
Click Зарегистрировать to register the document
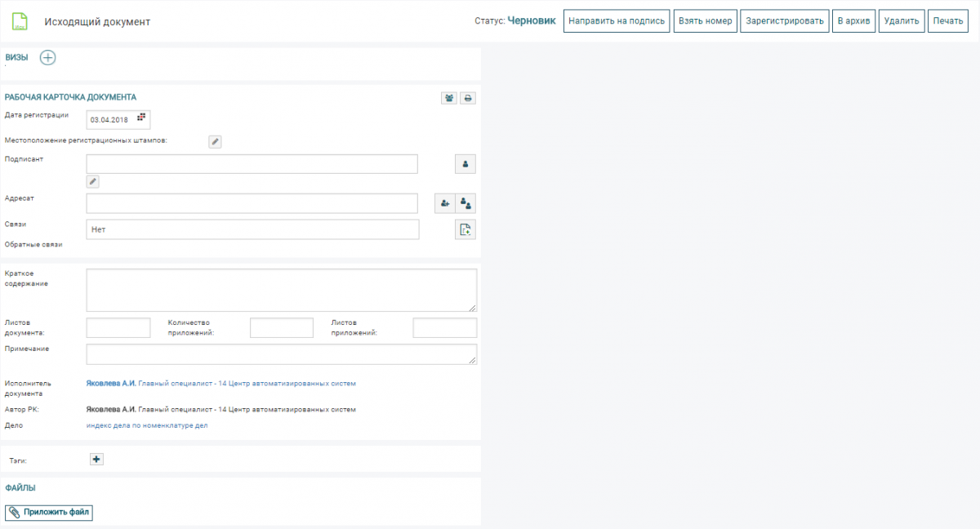pos(785,21)
